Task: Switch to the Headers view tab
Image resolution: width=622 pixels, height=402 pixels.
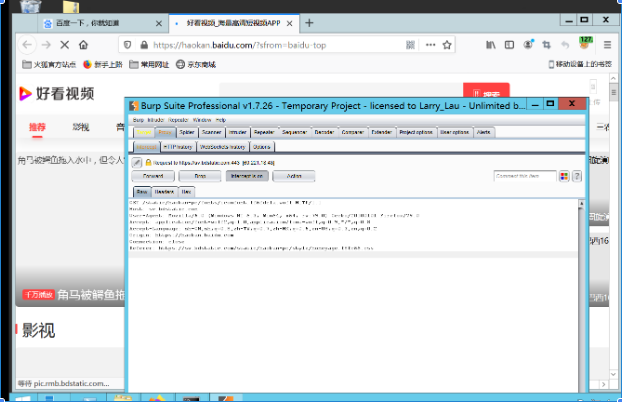Action: click(x=164, y=192)
